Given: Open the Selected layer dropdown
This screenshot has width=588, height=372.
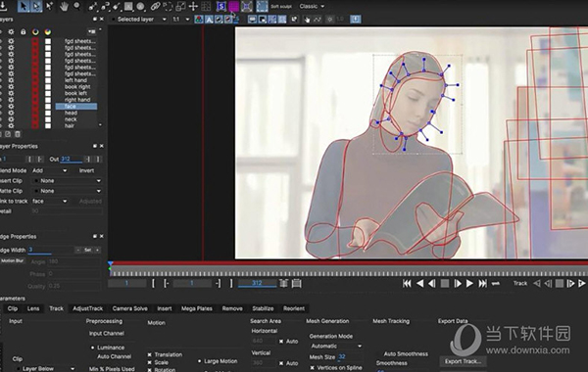Looking at the screenshot, I should coord(139,20).
